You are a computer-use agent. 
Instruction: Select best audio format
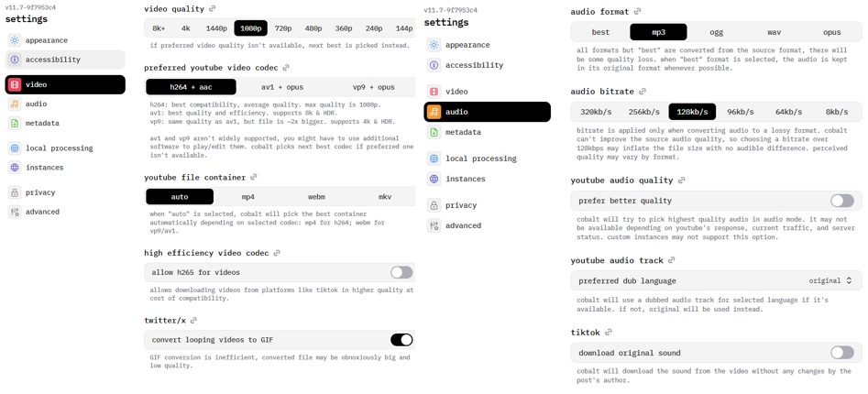[x=600, y=32]
